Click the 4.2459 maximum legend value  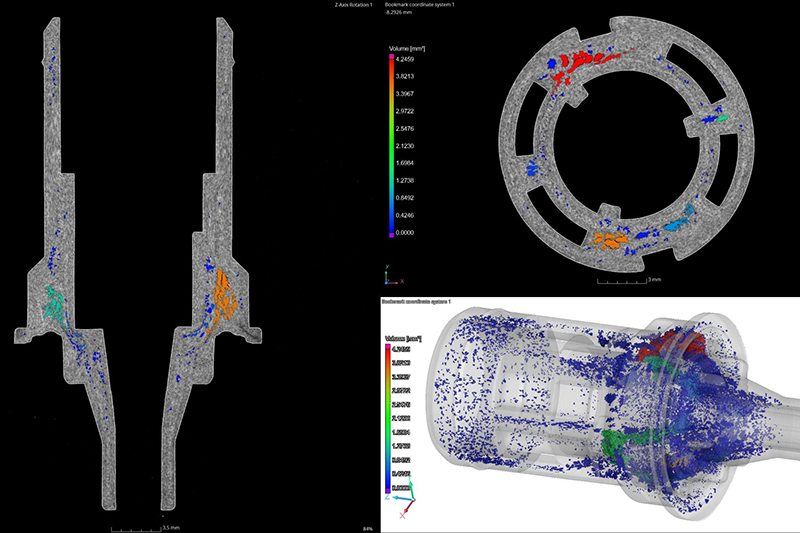coord(405,59)
